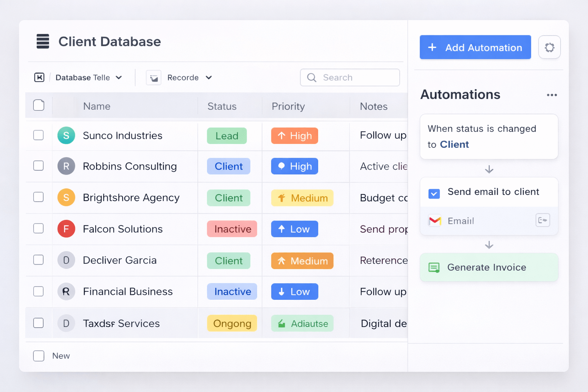Click Falcon Solutions red F avatar
This screenshot has height=392, width=588.
click(x=66, y=229)
